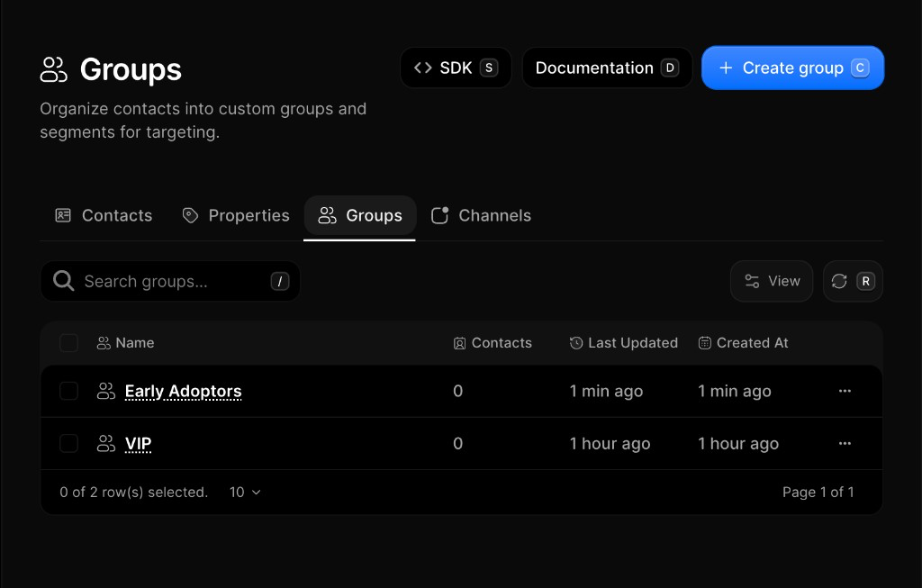The width and height of the screenshot is (922, 588).
Task: Select the Early Adoptors row checkbox
Action: (68, 391)
